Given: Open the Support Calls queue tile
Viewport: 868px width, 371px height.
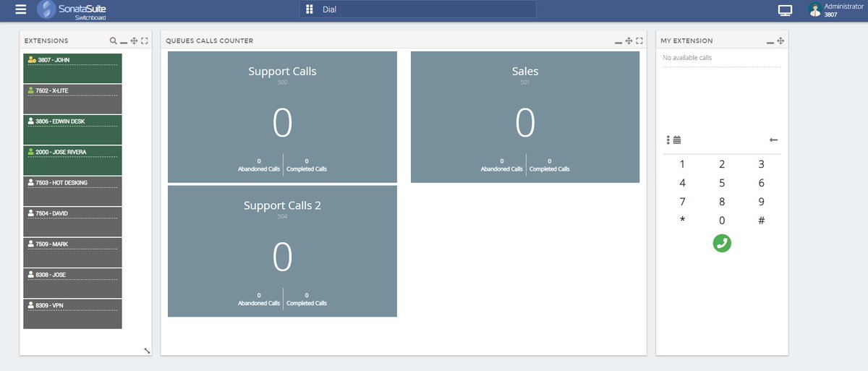Looking at the screenshot, I should tap(282, 117).
